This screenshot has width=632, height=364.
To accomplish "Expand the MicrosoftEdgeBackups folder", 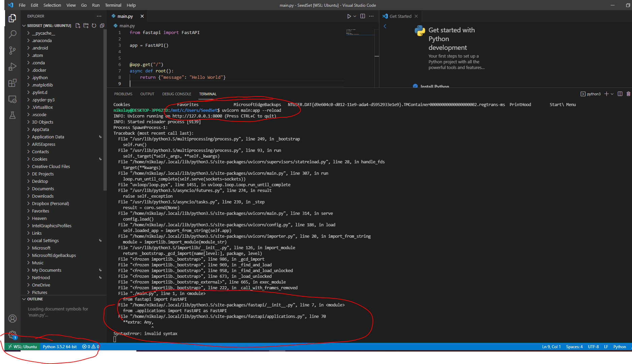I will [54, 255].
